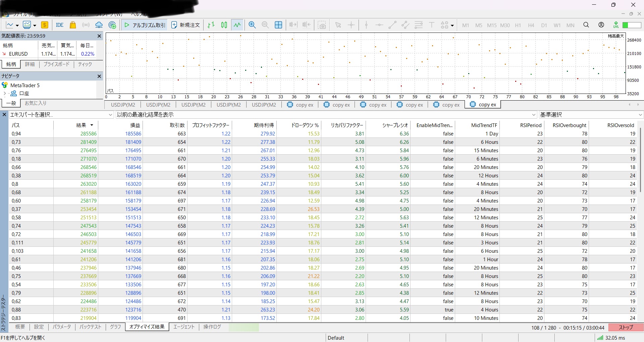Click the radar icon with green plus
Screen dimensions: 644x342
[112, 25]
